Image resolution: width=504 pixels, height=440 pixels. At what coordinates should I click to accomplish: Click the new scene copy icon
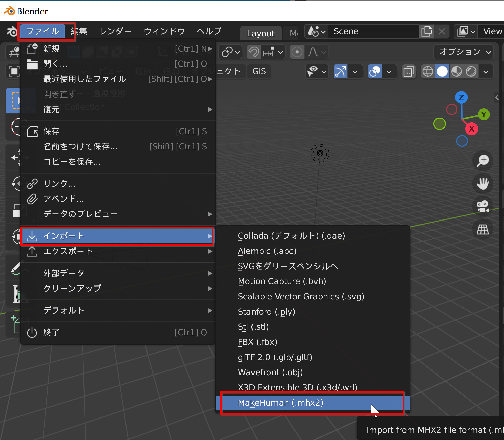pyautogui.click(x=427, y=31)
